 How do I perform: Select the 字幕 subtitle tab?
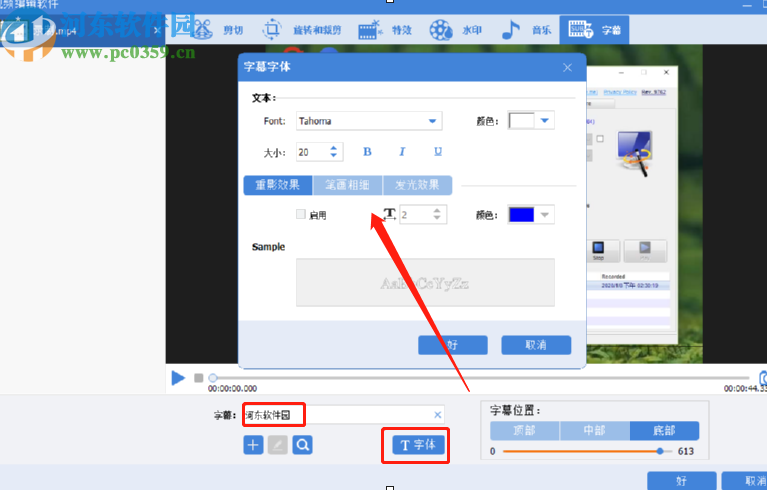(x=594, y=30)
